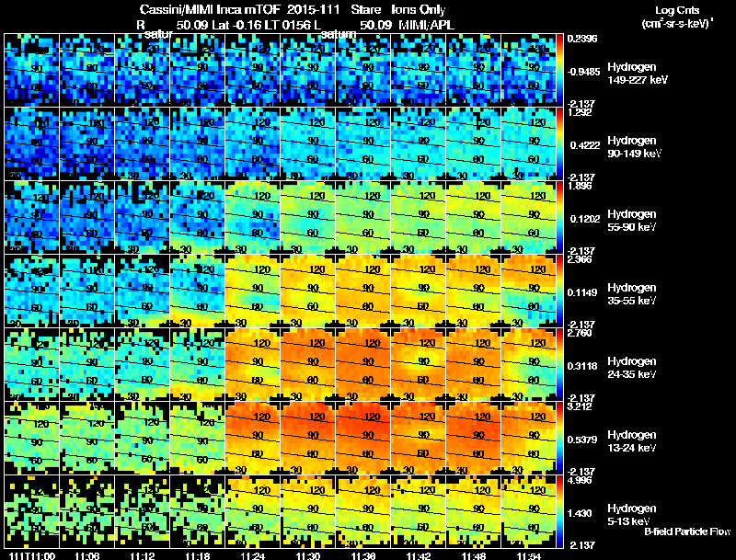Click the '0.1149' colorbar value
736x560 pixels.
(x=583, y=292)
